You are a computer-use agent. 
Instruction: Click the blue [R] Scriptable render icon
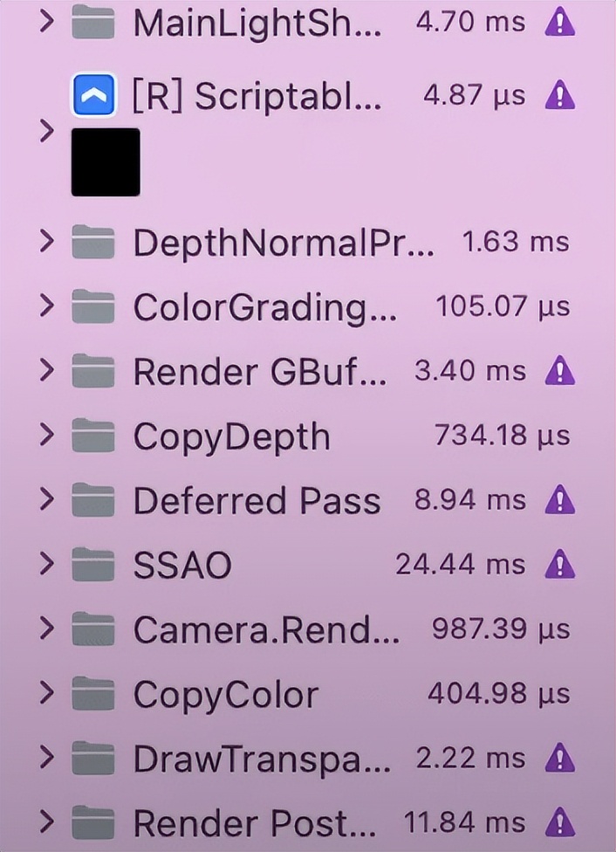tap(93, 96)
